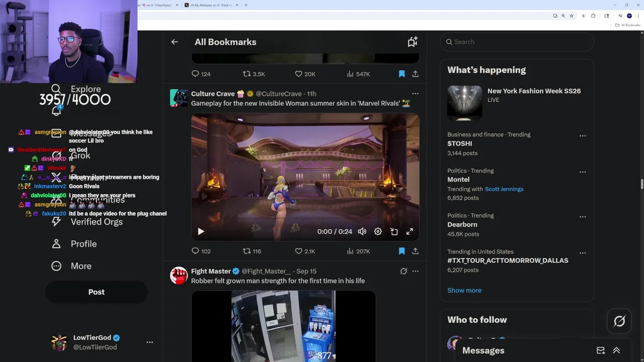Open the Dearborn trending topic
The width and height of the screenshot is (644, 362).
[x=462, y=225]
